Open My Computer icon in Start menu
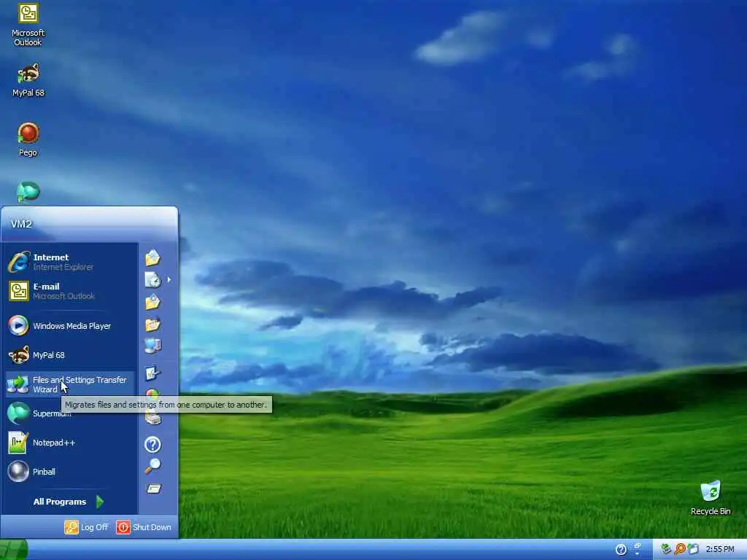This screenshot has width=747, height=560. coord(152,346)
